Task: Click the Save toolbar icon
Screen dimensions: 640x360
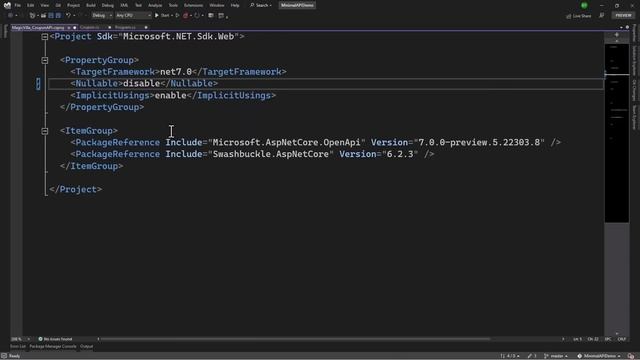Action: 51,16
